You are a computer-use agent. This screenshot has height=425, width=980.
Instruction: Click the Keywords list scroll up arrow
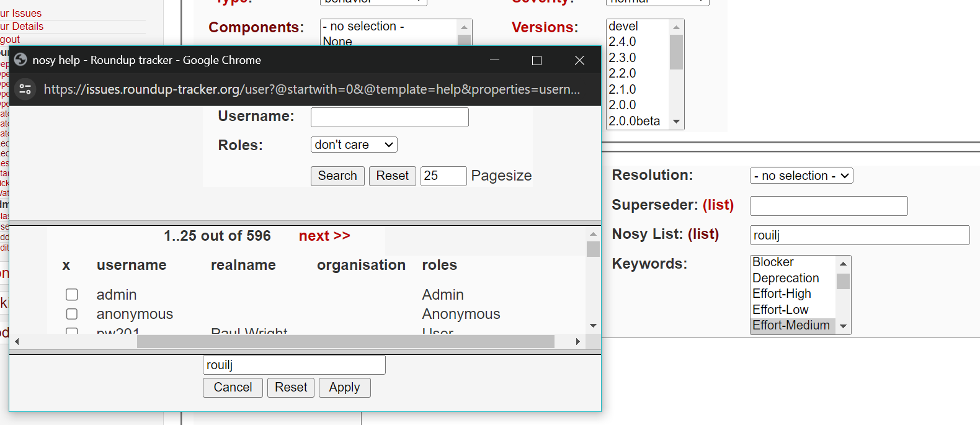click(x=843, y=264)
